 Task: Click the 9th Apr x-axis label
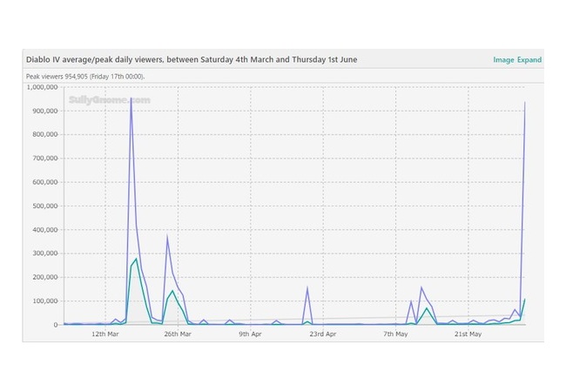click(250, 334)
